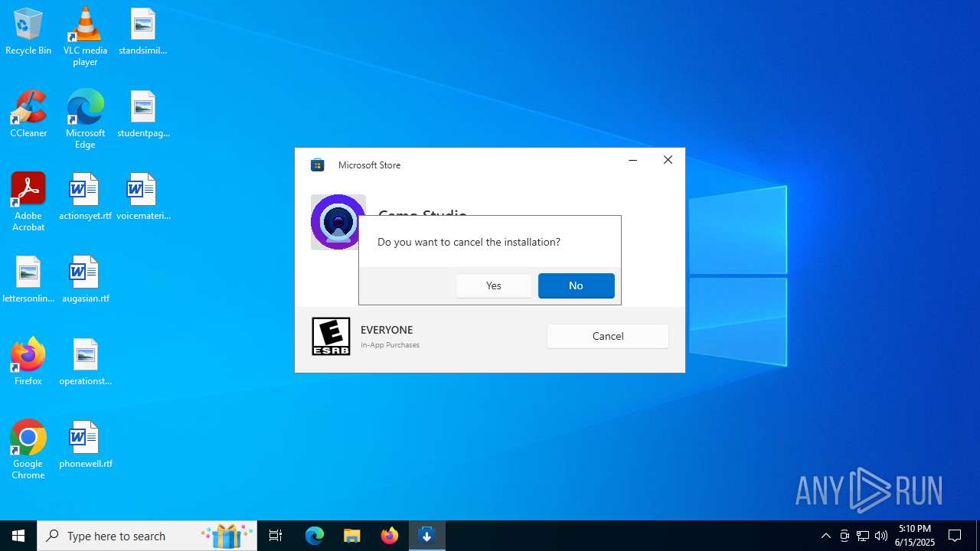Open the network status tray icon

coord(863,536)
